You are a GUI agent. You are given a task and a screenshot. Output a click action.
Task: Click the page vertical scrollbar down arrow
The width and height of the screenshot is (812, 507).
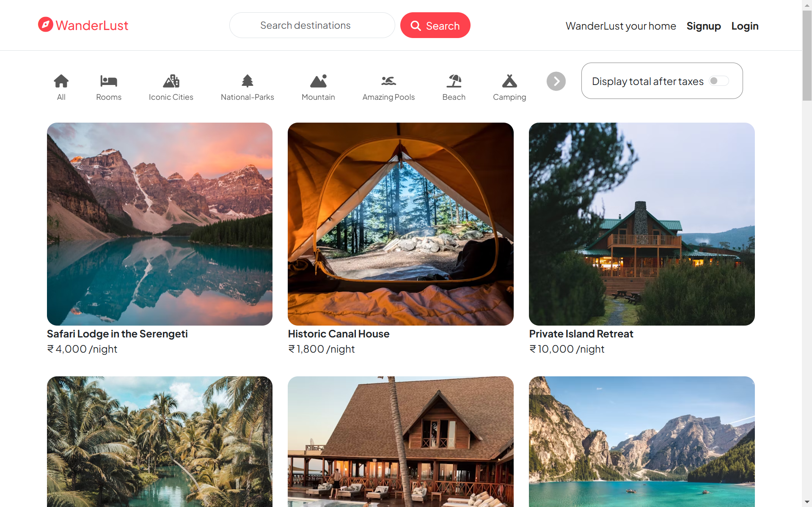(x=807, y=502)
